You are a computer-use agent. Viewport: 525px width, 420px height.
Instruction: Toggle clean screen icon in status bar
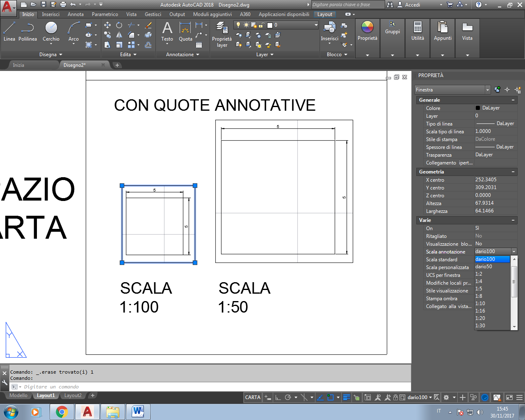click(x=509, y=397)
